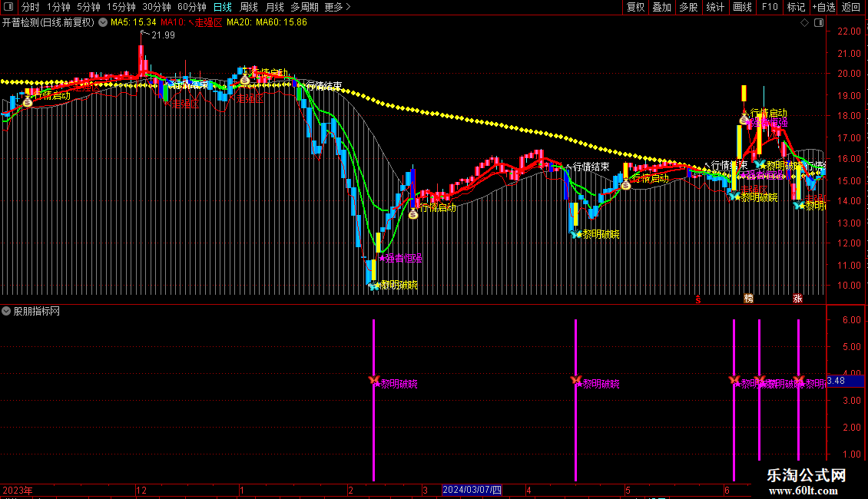Click the 复权 button
The image size is (868, 499).
click(635, 7)
